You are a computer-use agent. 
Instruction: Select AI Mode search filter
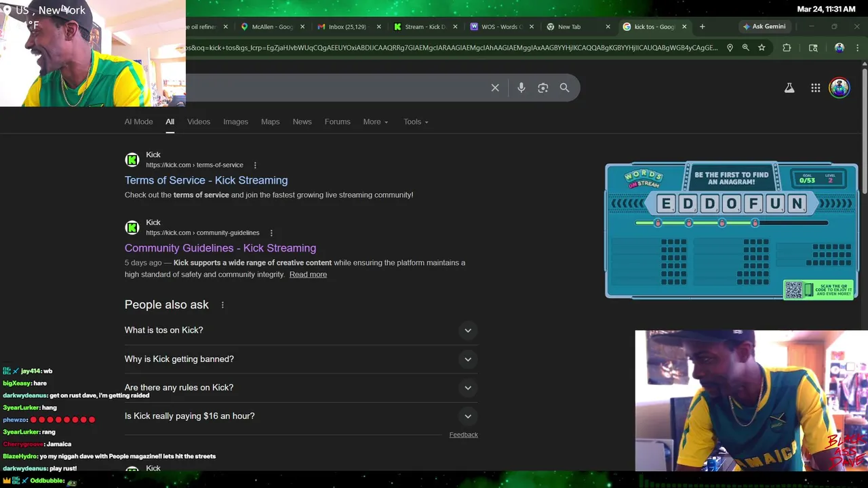138,122
